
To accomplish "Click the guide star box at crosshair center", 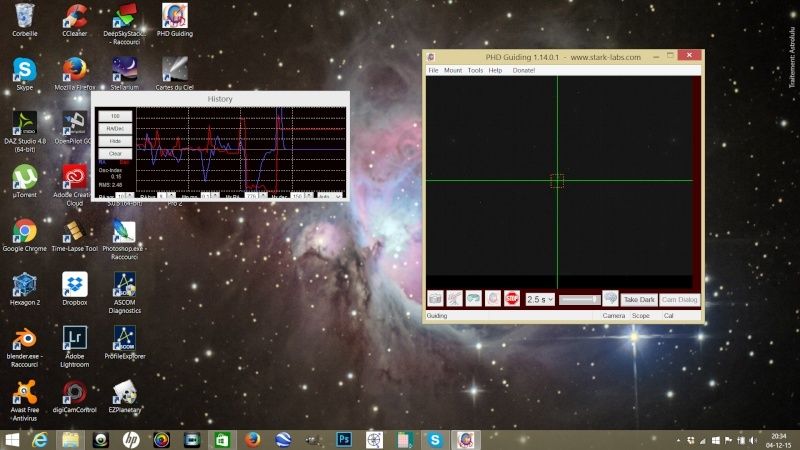I will [557, 181].
